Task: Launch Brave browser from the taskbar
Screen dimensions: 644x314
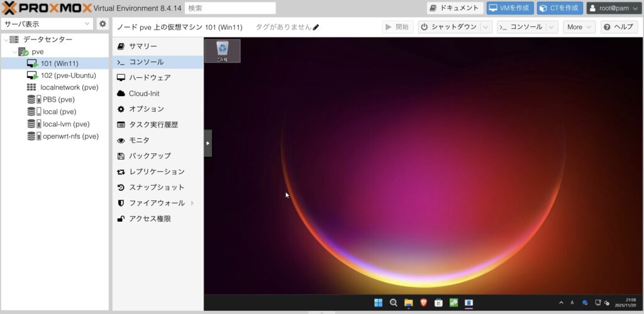Action: click(423, 303)
